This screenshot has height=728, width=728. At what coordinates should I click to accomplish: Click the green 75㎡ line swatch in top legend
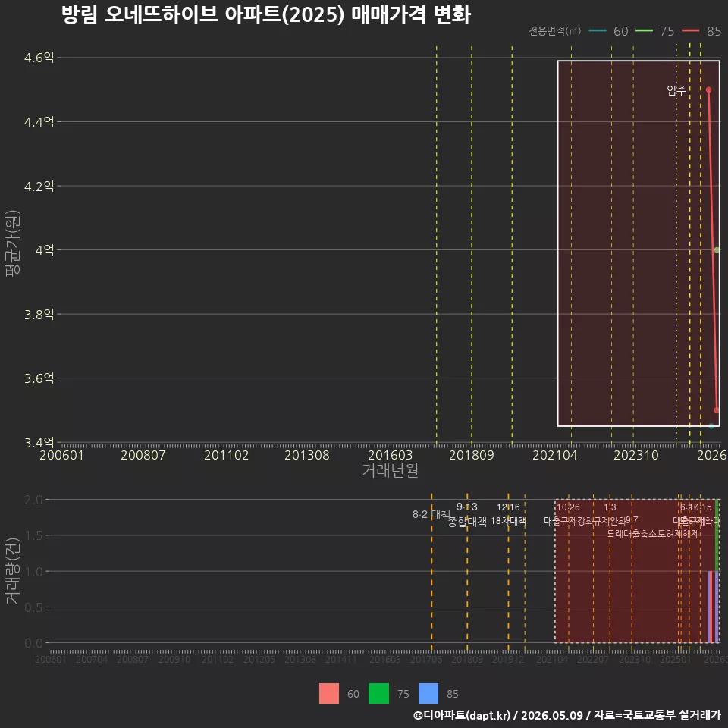[644, 31]
